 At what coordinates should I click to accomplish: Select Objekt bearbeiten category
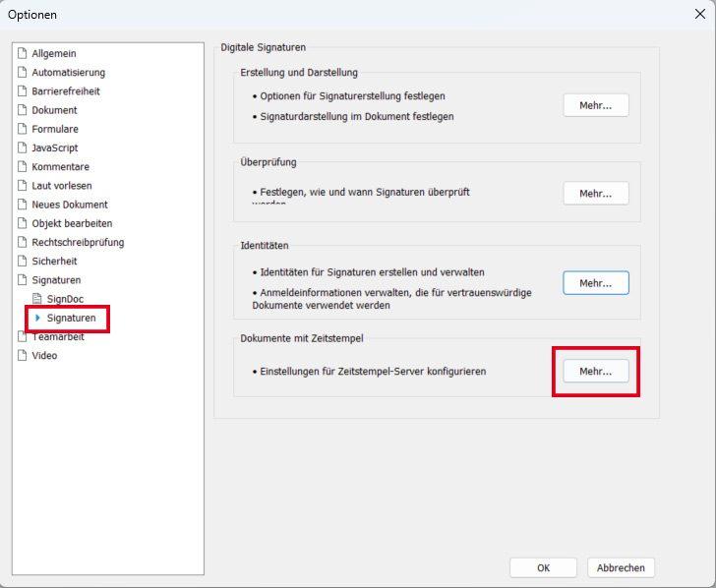click(x=72, y=223)
